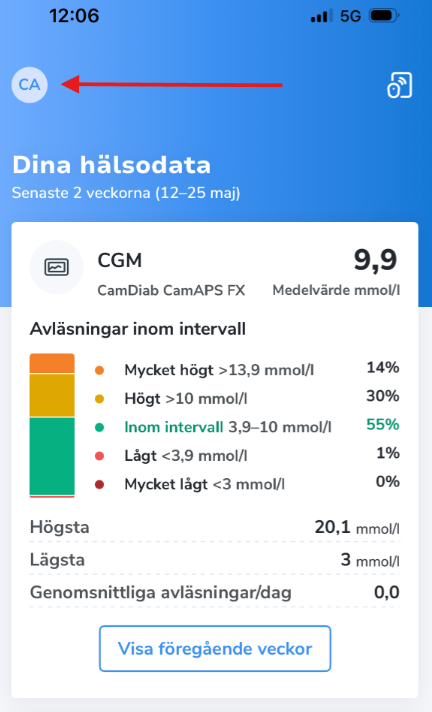
Task: Tap the Dina hälsodata heading
Action: pyautogui.click(x=111, y=165)
